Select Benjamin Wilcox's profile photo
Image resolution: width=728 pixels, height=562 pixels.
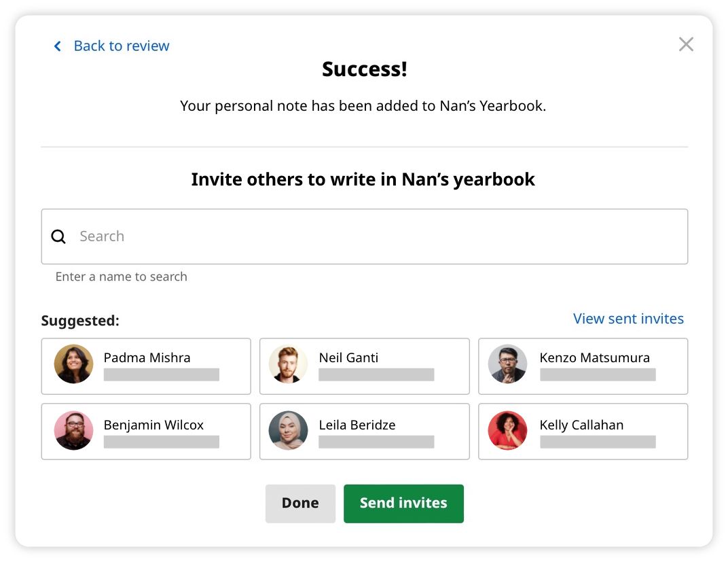click(x=73, y=431)
